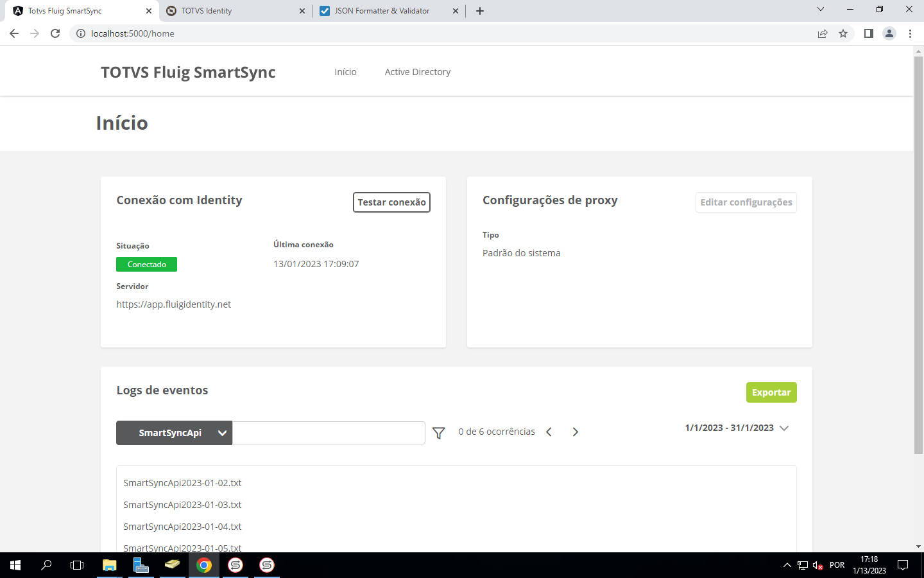Click the Padrão do sistema proxy type
This screenshot has width=924, height=578.
click(x=522, y=253)
